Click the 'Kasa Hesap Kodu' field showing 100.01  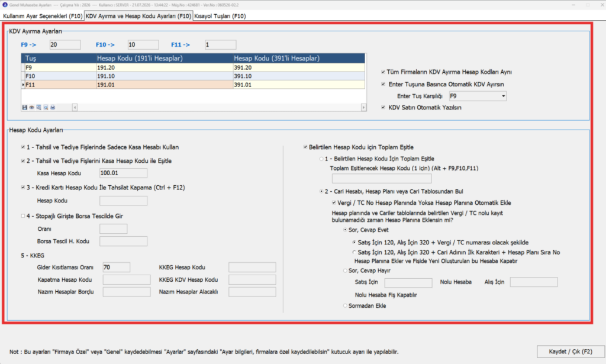click(x=123, y=173)
